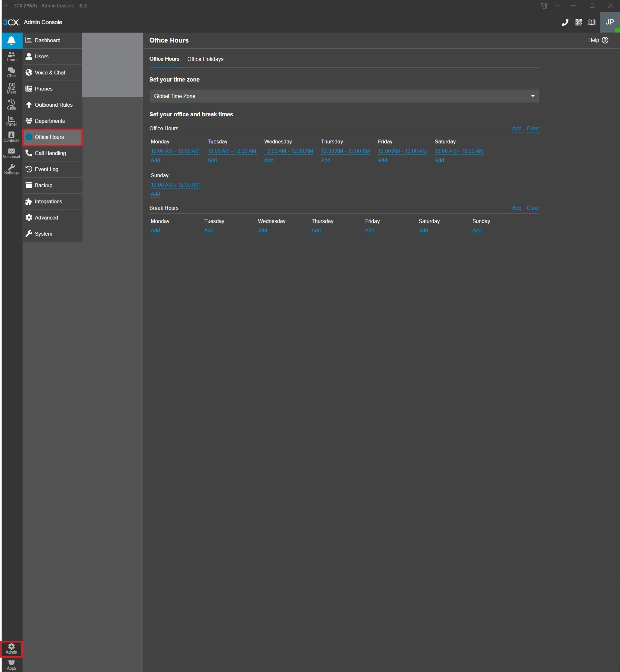
Task: Open the notifications bell icon
Action: [x=12, y=41]
